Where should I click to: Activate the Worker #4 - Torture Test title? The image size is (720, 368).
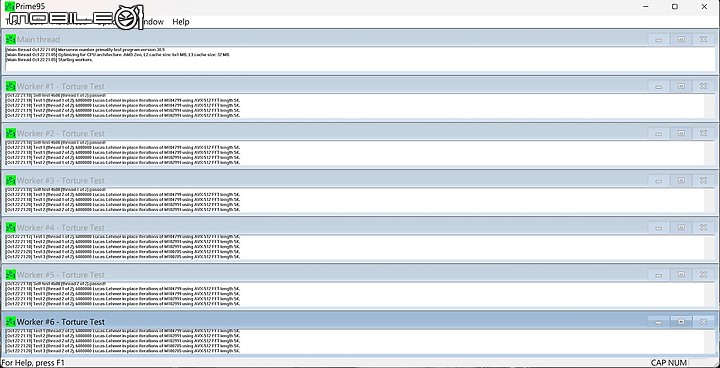pos(61,227)
